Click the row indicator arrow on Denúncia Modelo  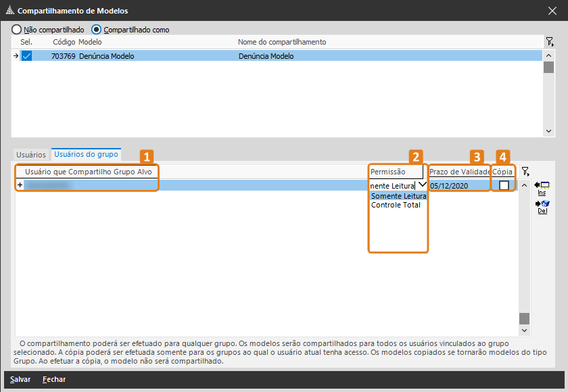(16, 56)
